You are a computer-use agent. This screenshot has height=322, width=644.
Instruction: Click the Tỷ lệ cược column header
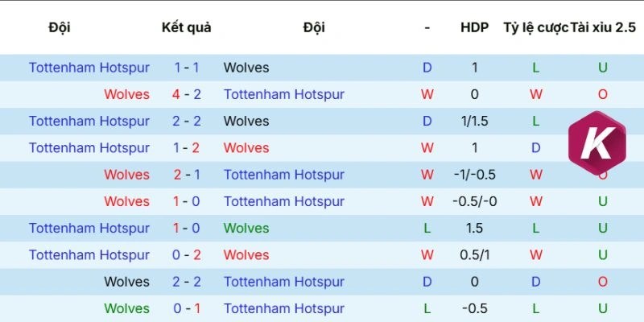pos(535,27)
